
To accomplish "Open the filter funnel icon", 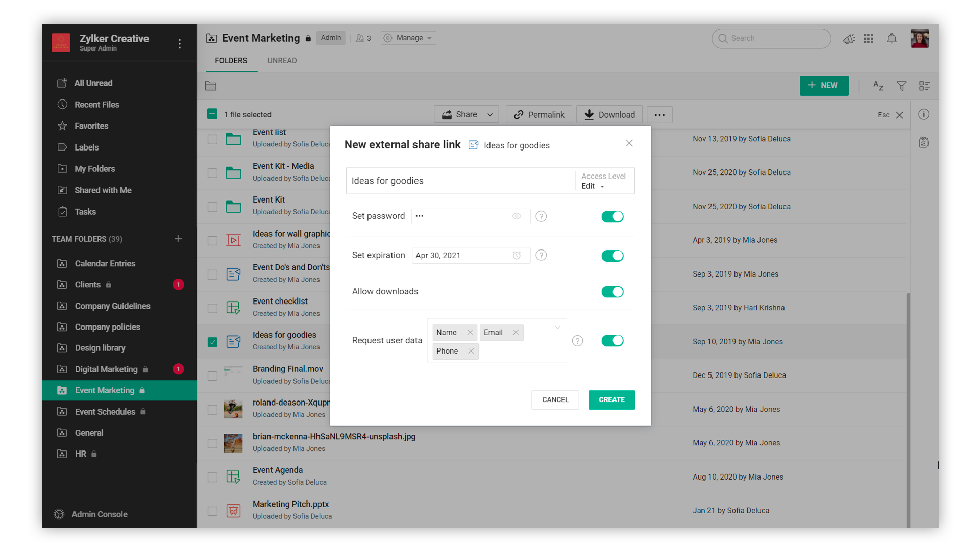I will click(x=901, y=86).
